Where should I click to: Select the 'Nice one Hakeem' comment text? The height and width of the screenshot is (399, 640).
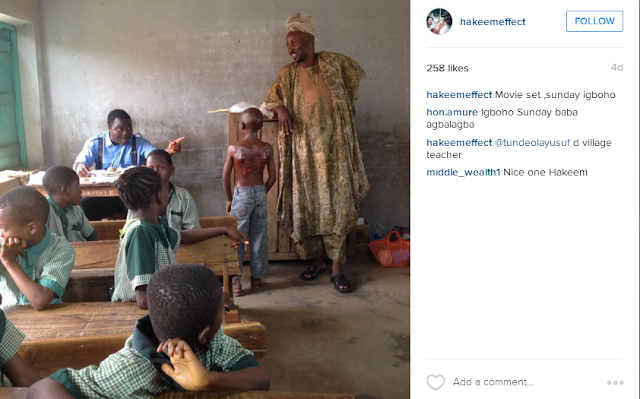[x=545, y=172]
